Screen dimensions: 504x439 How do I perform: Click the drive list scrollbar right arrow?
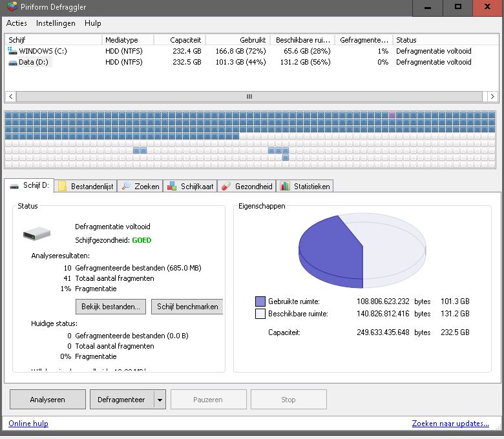492,96
